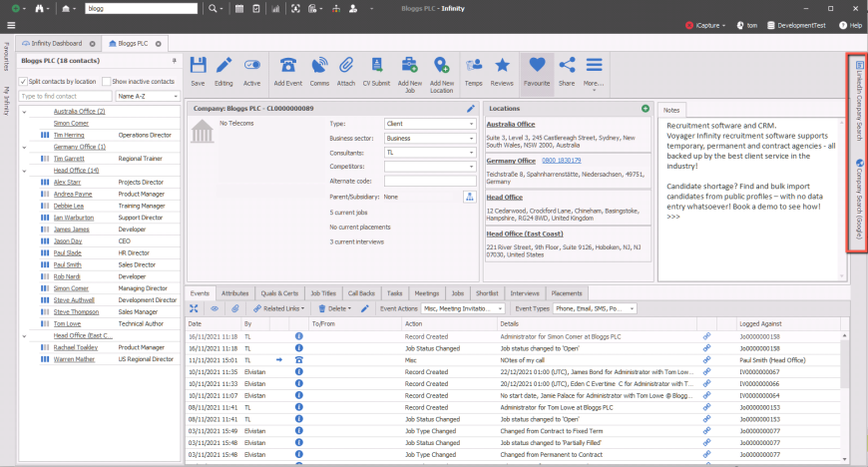Expand the Event Types filter dropdown
Screen dimensions: 868x467
[x=596, y=309]
